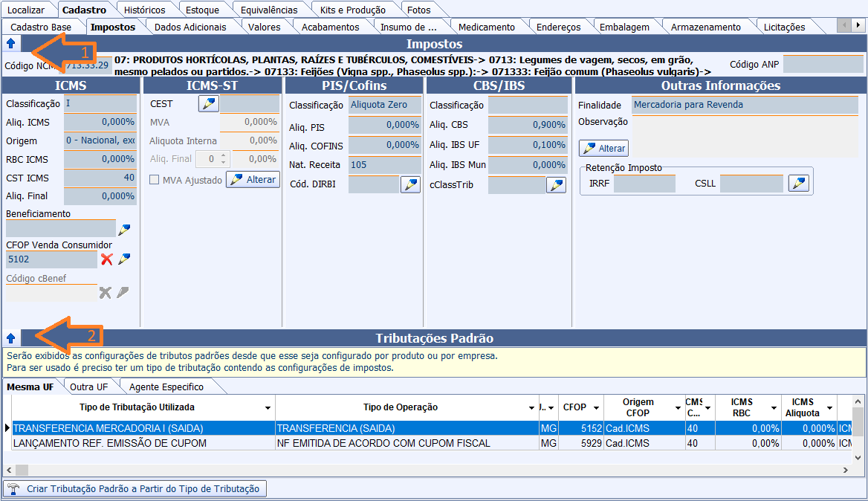Click the Beneficiamento edit pencil icon

click(124, 230)
